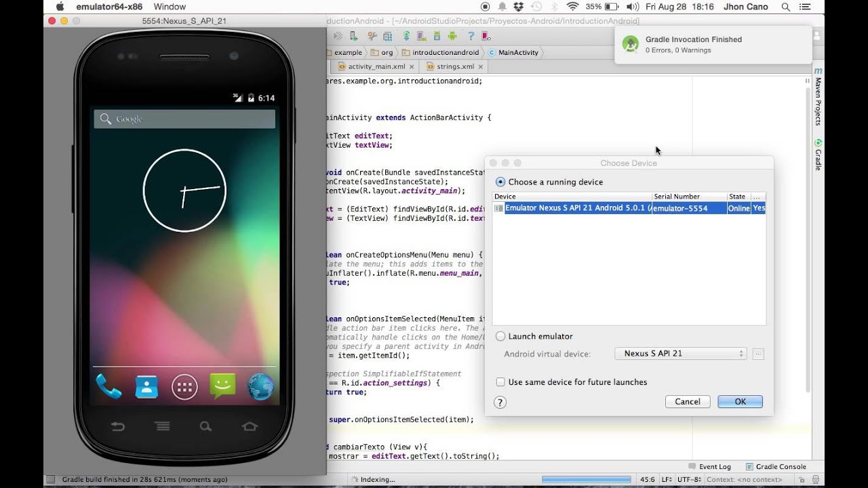Screen dimensions: 868x488
Task: Open the LF line separator selector
Action: point(667,479)
